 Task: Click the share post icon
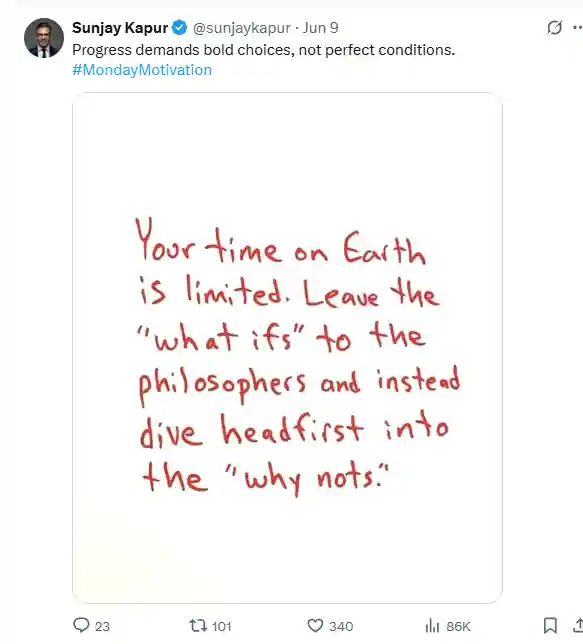tap(578, 626)
